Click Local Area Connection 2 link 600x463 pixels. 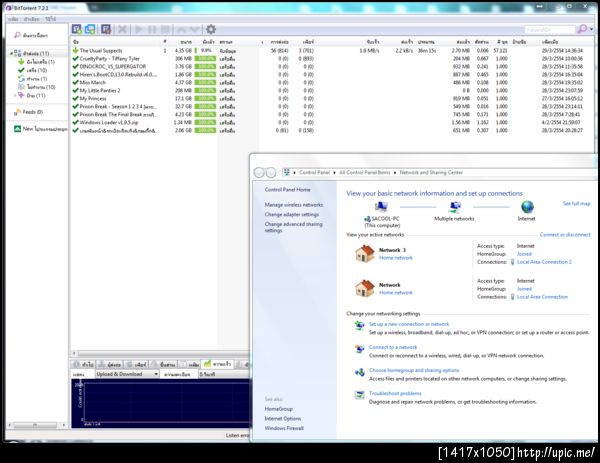[x=544, y=262]
